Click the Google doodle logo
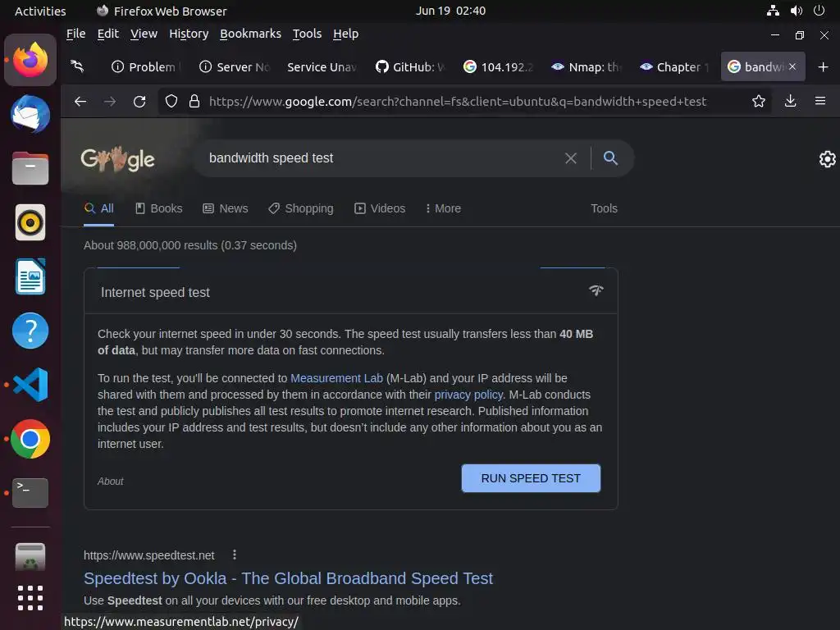840x630 pixels. tap(118, 159)
